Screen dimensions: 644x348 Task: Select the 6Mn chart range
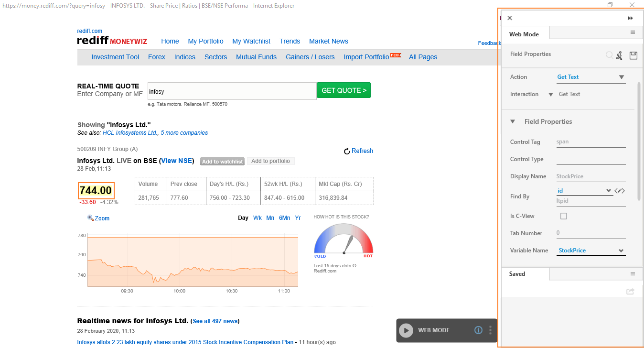tap(285, 218)
